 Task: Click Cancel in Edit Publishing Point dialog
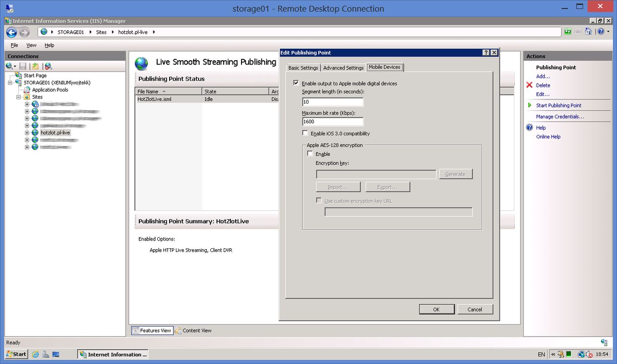pos(475,310)
